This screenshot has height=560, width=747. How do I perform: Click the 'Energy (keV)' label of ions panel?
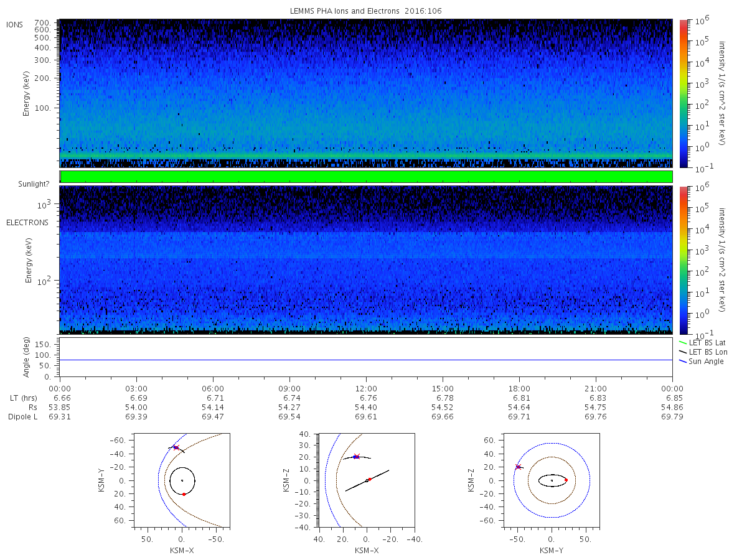27,93
